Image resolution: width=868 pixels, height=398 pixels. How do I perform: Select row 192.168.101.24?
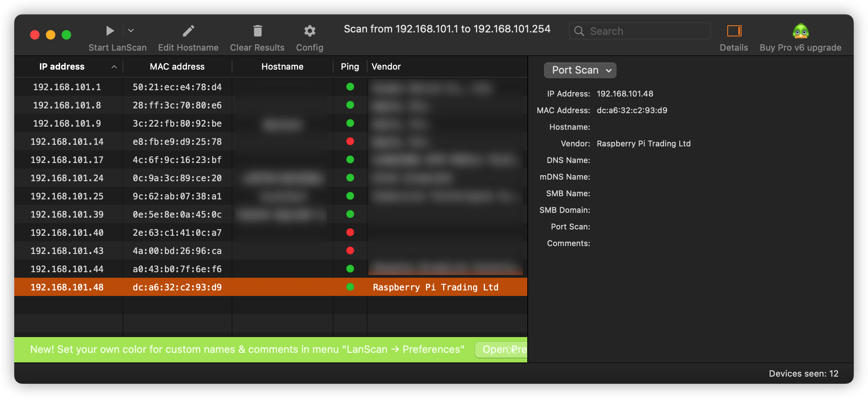click(x=271, y=178)
